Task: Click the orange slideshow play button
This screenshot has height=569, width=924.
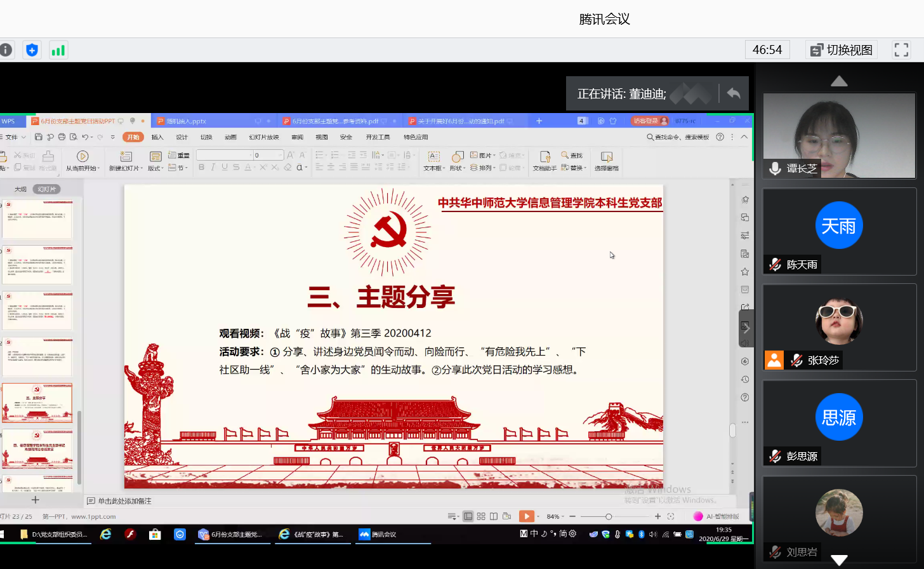Action: tap(525, 516)
